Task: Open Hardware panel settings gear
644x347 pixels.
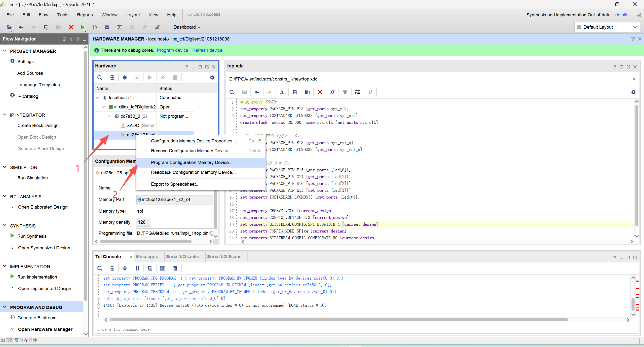Action: tap(212, 78)
